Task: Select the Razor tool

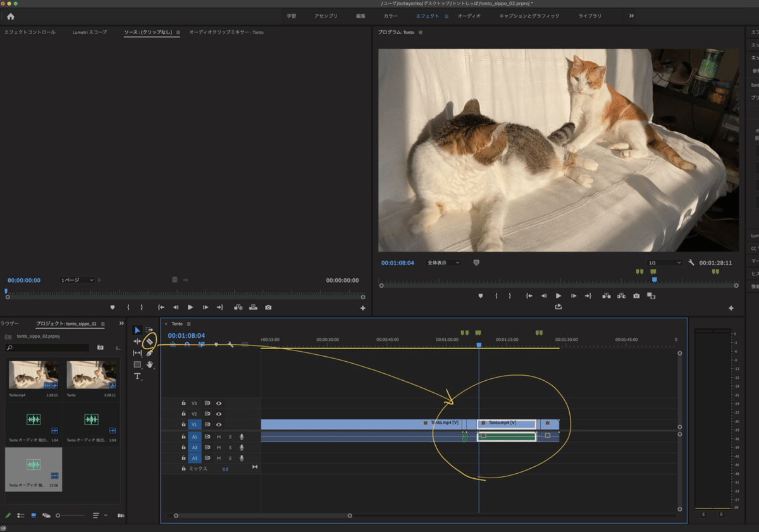Action: [x=150, y=342]
